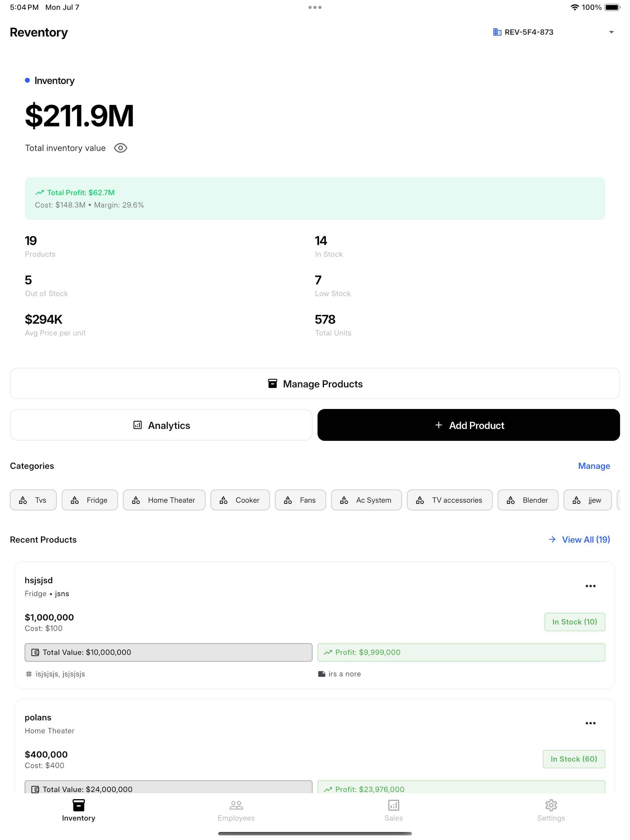The width and height of the screenshot is (630, 840).
Task: Select the Tvs category chip
Action: click(33, 500)
